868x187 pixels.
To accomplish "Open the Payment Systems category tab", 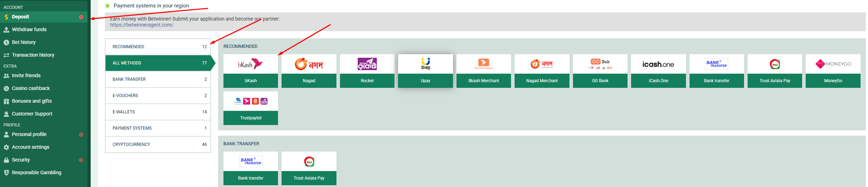I will coord(158,128).
